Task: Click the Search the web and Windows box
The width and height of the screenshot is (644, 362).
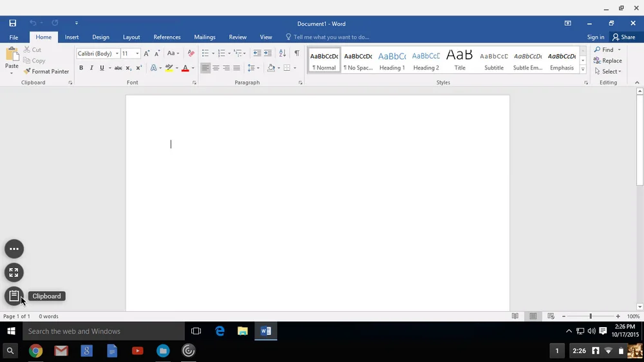Action: click(104, 331)
